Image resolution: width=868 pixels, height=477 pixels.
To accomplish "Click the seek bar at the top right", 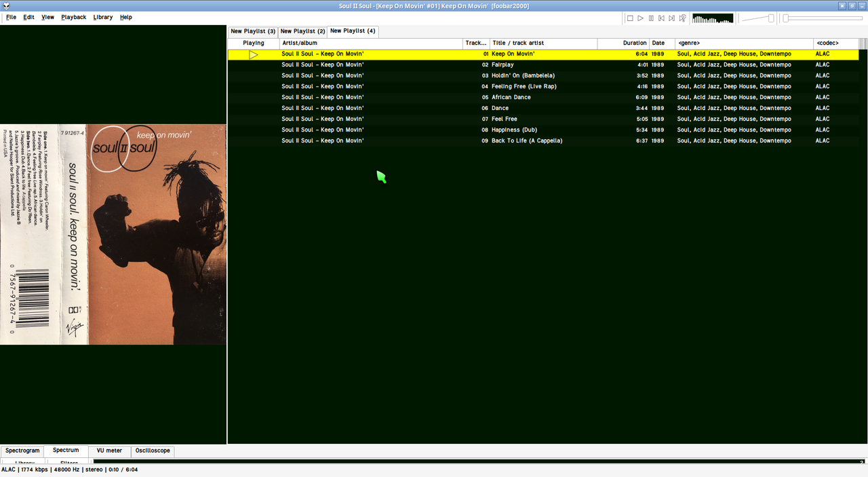I will point(824,18).
